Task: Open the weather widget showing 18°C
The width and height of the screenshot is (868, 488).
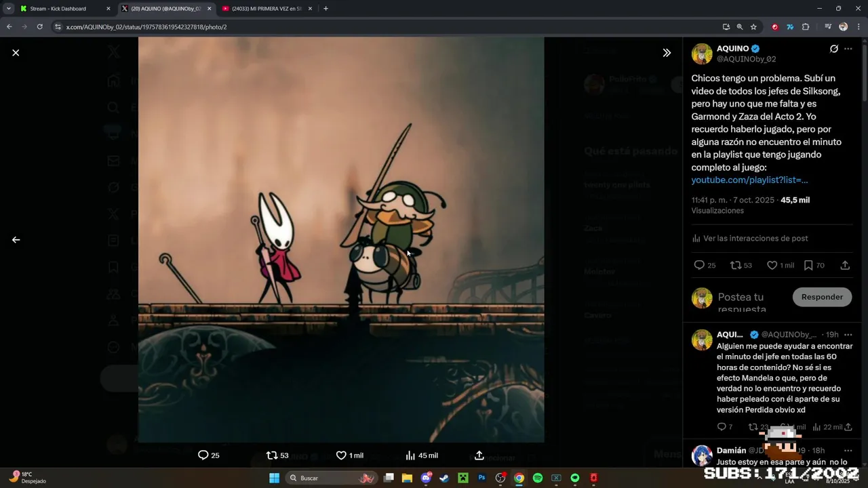Action: tap(27, 478)
